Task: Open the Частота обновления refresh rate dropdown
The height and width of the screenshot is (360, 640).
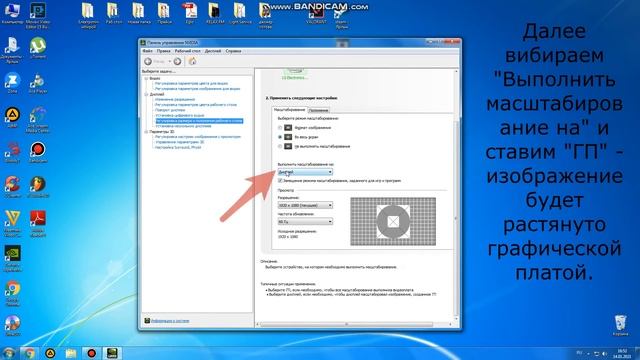Action: [x=305, y=222]
